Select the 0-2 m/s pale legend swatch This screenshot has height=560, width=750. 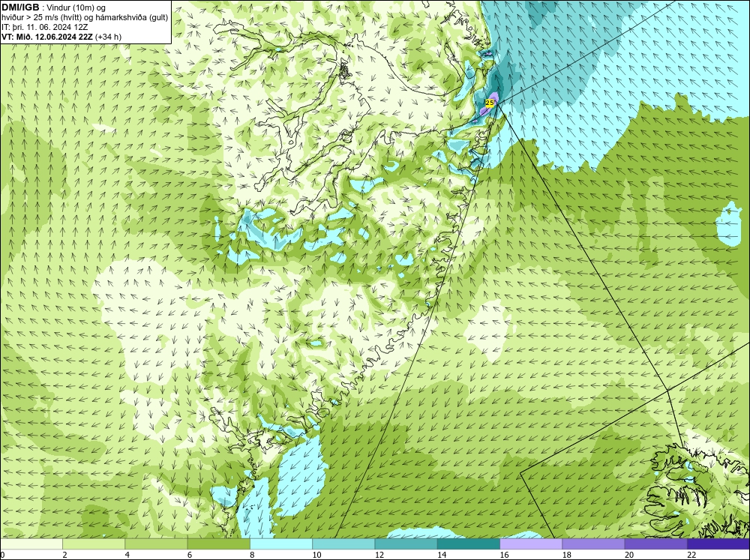[x=31, y=544]
